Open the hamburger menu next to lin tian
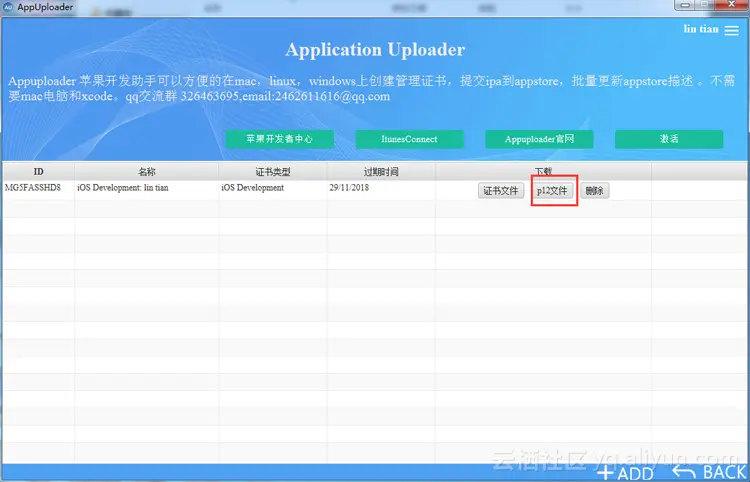The image size is (750, 482). coord(731,30)
